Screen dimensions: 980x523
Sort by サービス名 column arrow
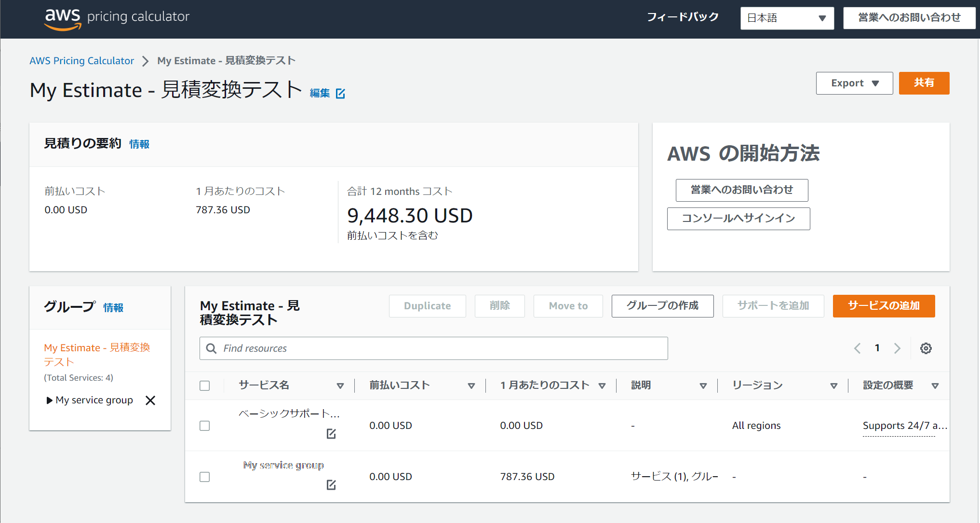point(340,385)
